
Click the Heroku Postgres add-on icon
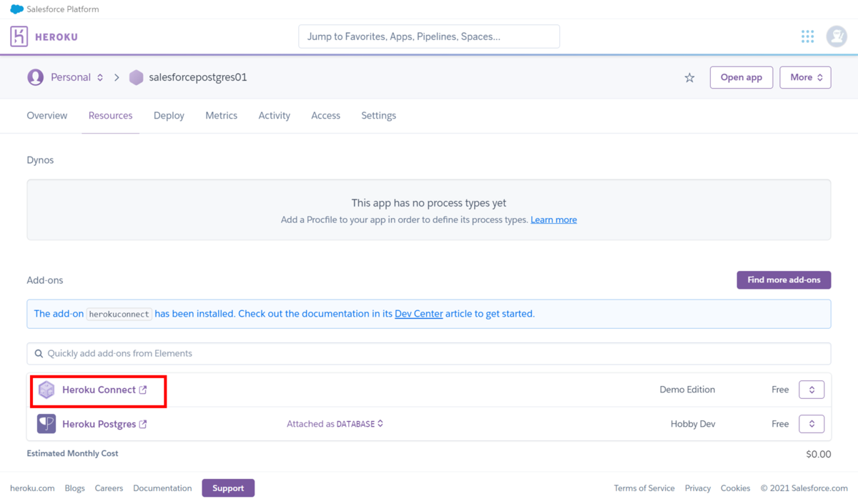coord(46,424)
